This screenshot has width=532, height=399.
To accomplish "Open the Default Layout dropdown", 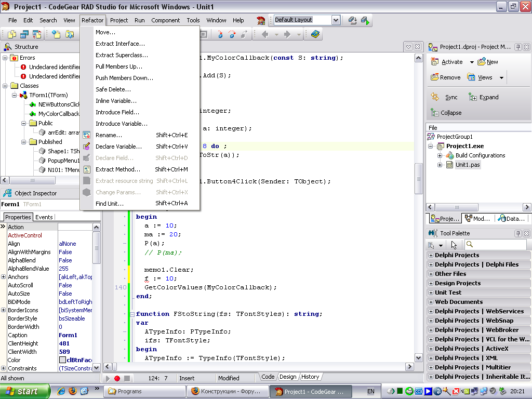I will pos(336,20).
